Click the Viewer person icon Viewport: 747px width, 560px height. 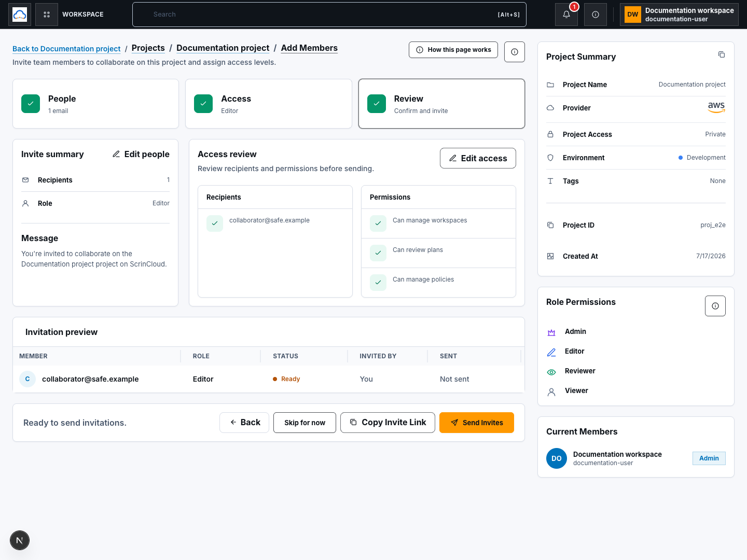[551, 391]
